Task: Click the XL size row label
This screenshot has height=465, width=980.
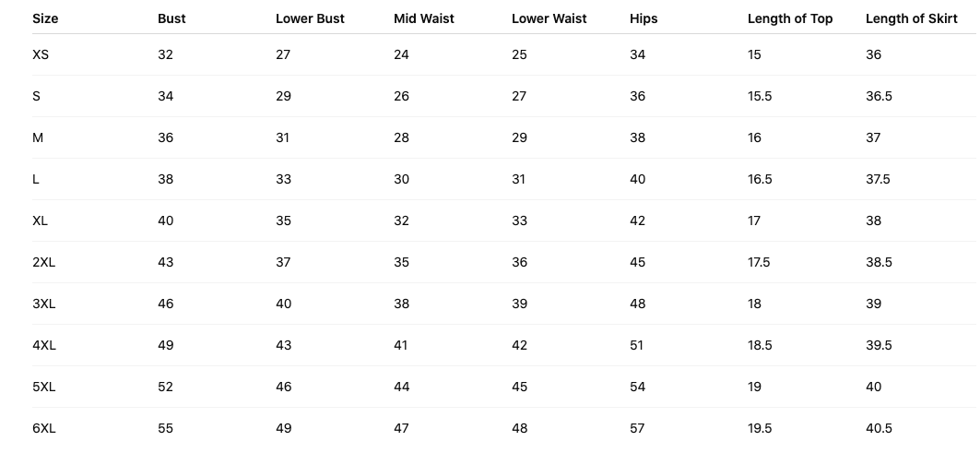Action: [x=40, y=221]
